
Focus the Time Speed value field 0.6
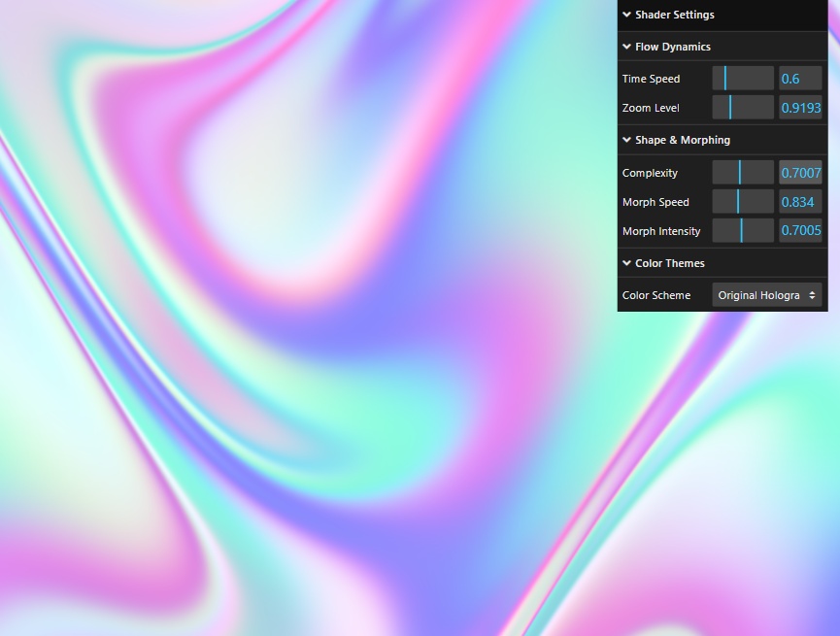(800, 79)
